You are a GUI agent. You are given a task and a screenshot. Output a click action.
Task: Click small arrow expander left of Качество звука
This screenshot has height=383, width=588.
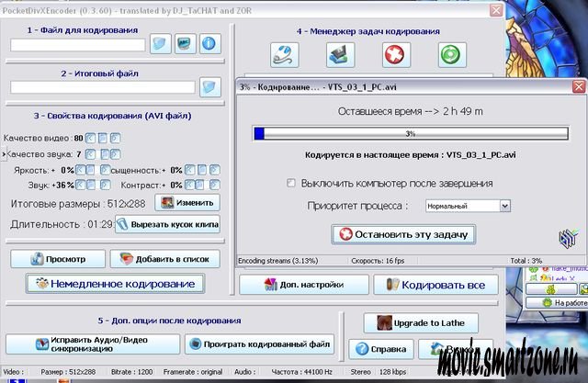(x=4, y=154)
